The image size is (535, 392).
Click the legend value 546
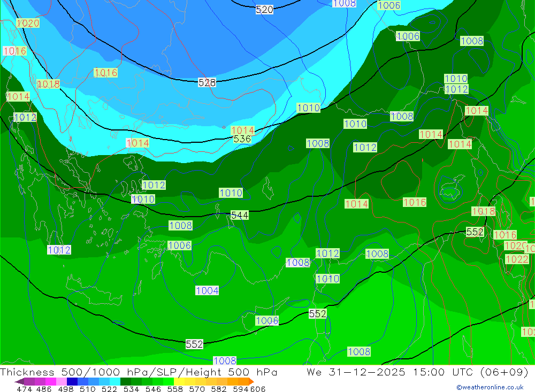[153, 389]
